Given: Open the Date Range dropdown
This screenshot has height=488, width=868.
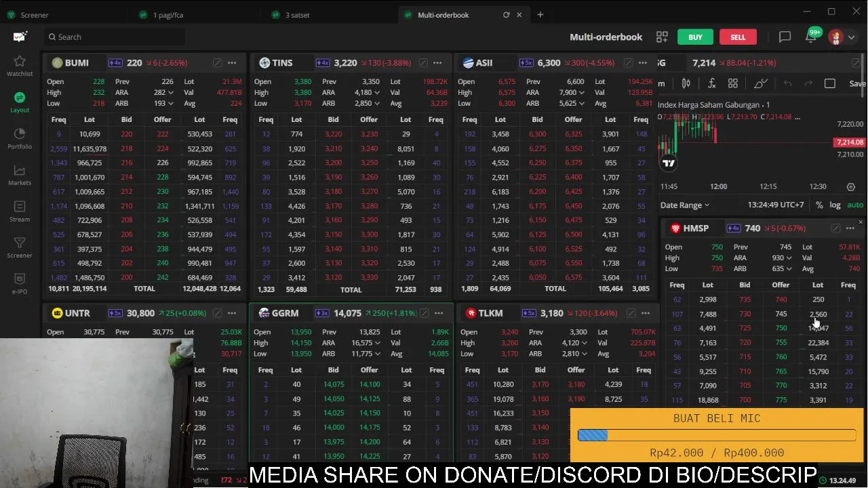Looking at the screenshot, I should coord(685,205).
